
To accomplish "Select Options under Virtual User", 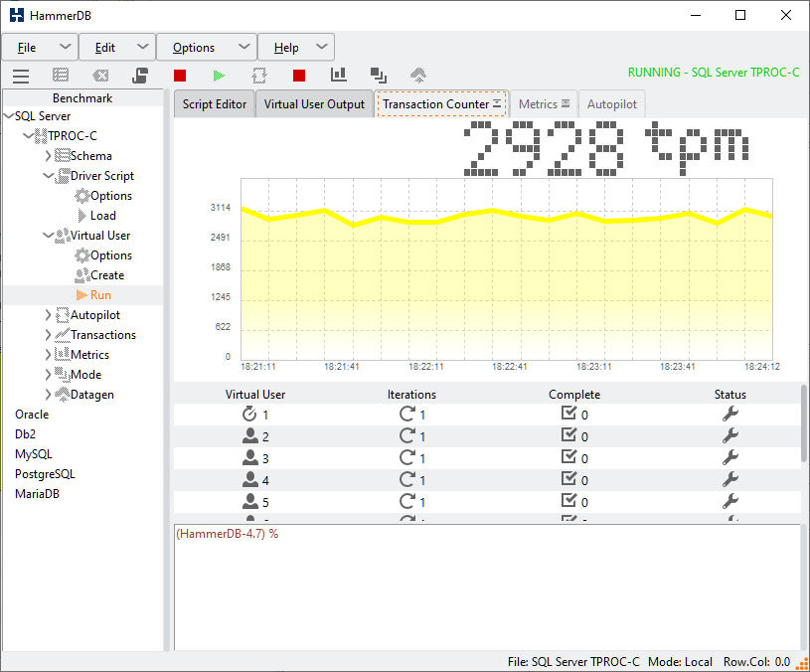I will click(x=111, y=255).
